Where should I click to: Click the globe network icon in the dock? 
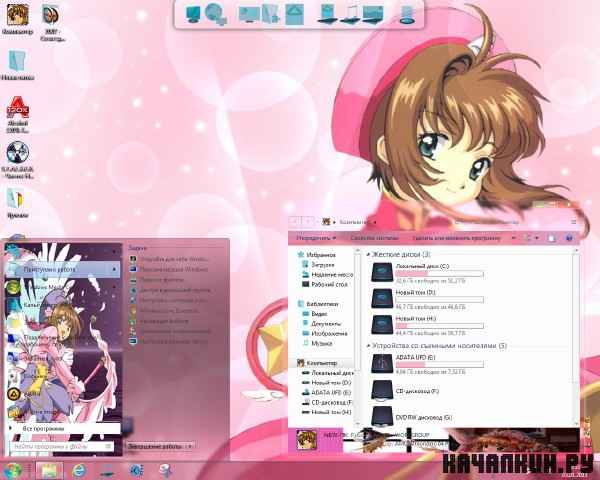(215, 15)
